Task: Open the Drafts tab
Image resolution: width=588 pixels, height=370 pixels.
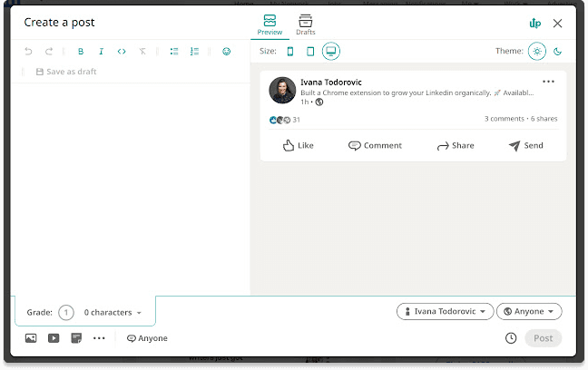Action: pyautogui.click(x=305, y=24)
